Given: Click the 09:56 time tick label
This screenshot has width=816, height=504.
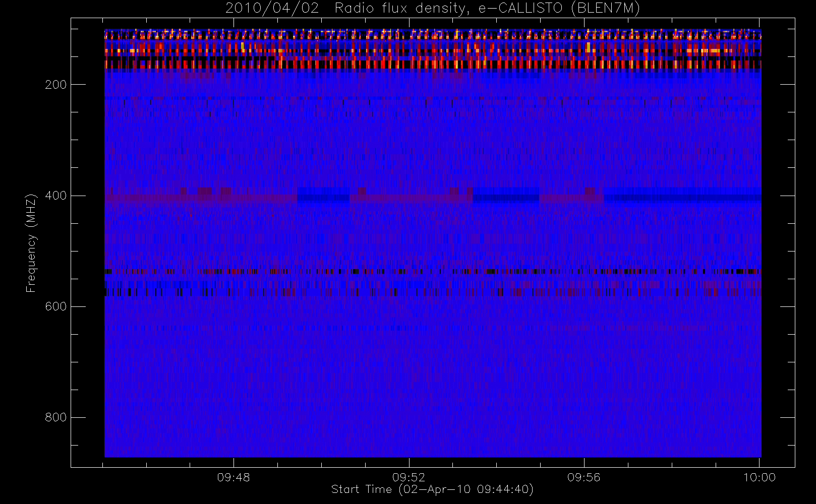Looking at the screenshot, I should 584,477.
